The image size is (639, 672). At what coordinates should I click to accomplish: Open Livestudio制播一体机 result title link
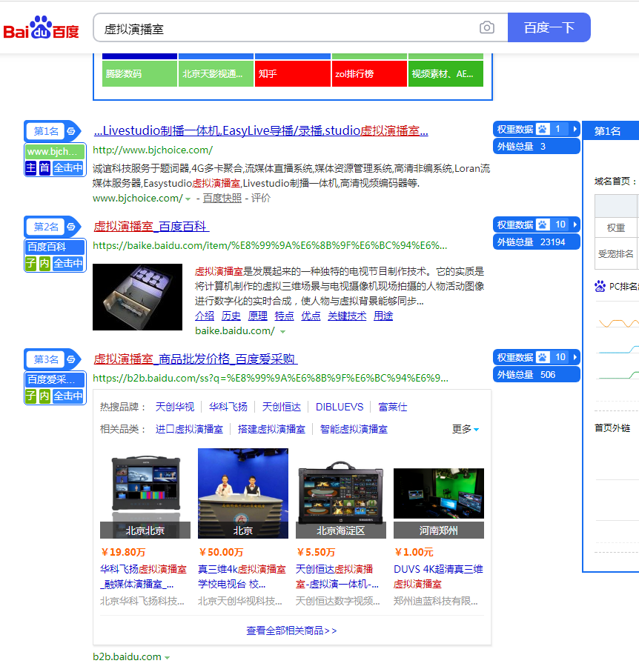[x=261, y=130]
